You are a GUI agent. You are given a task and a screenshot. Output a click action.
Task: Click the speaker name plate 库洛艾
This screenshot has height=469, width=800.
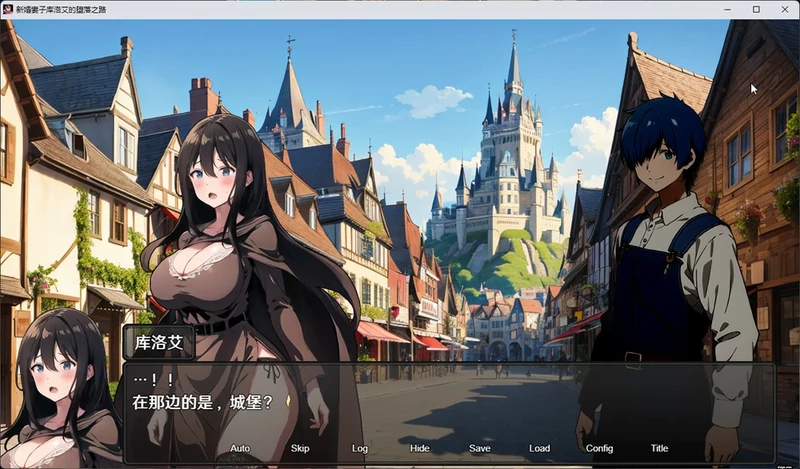click(x=159, y=342)
